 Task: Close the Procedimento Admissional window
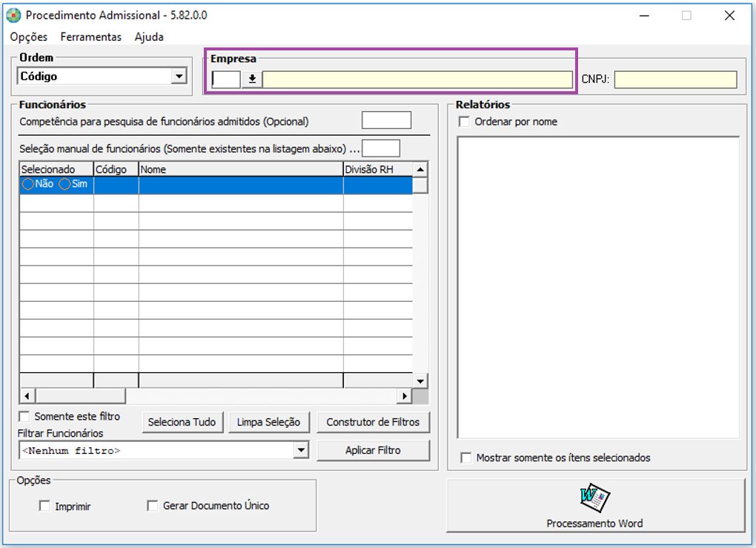(x=729, y=16)
